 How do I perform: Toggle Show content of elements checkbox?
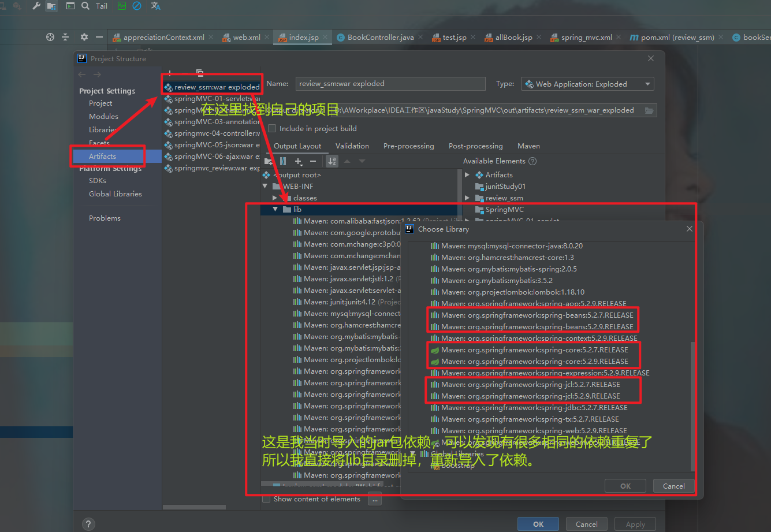pyautogui.click(x=266, y=499)
